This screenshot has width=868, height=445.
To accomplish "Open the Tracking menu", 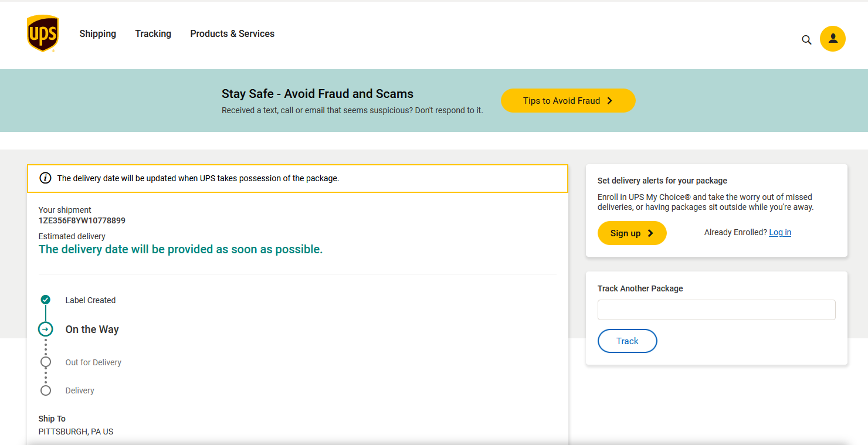I will click(x=153, y=34).
